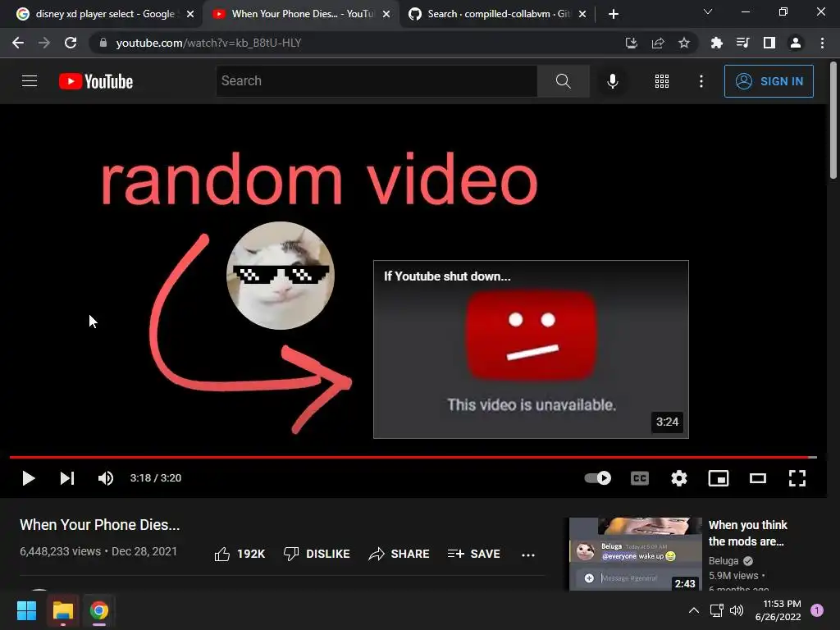
Task: Like the video with thumbs up
Action: click(240, 554)
